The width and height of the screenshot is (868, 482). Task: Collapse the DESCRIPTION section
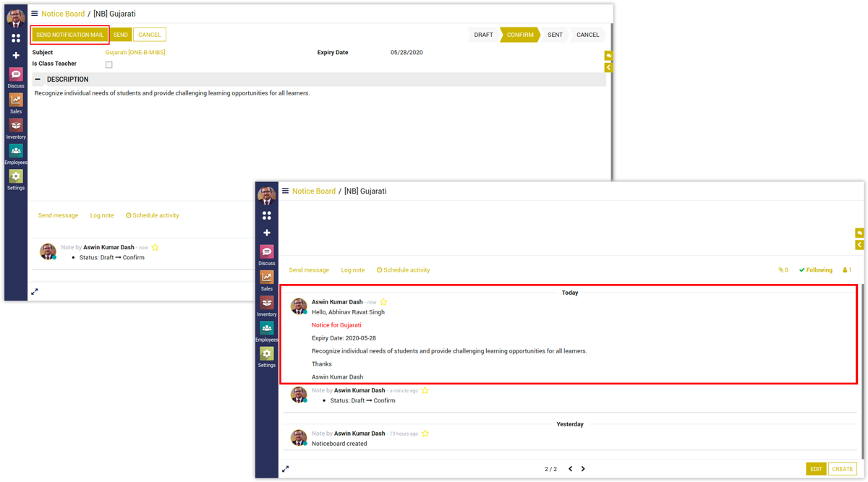point(38,79)
